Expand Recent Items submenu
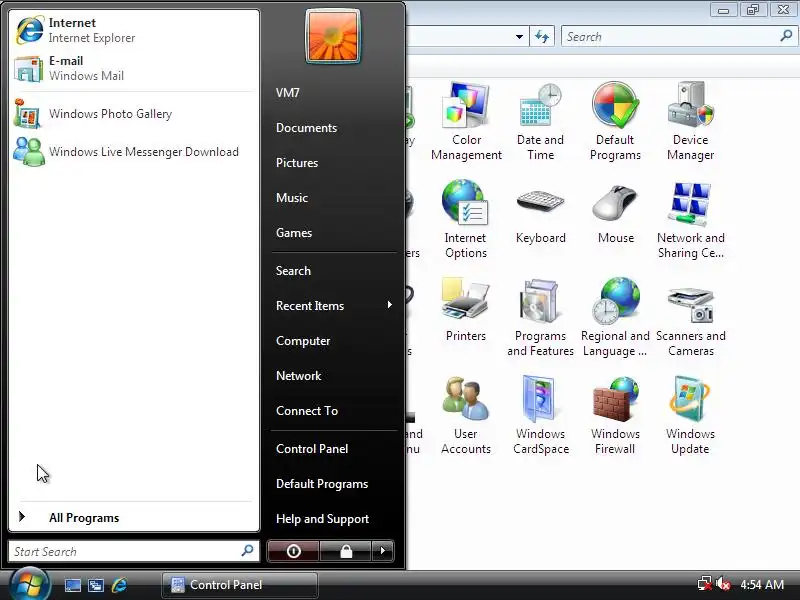 pos(334,306)
